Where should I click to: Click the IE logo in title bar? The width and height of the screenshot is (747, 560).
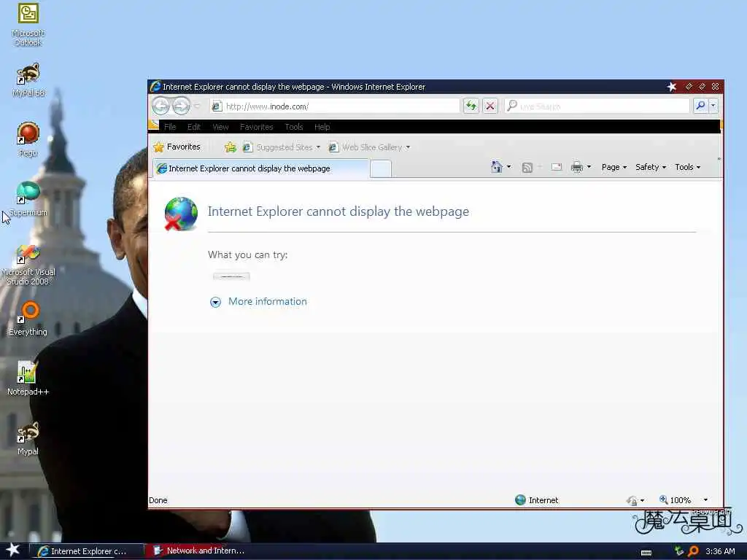155,86
